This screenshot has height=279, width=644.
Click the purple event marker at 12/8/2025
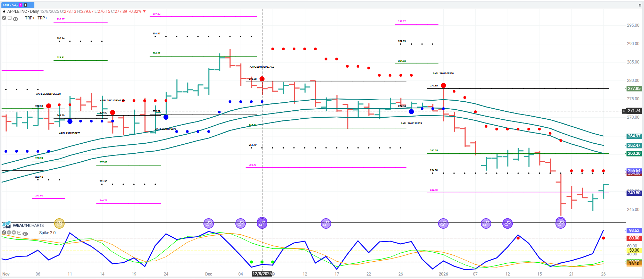262,223
